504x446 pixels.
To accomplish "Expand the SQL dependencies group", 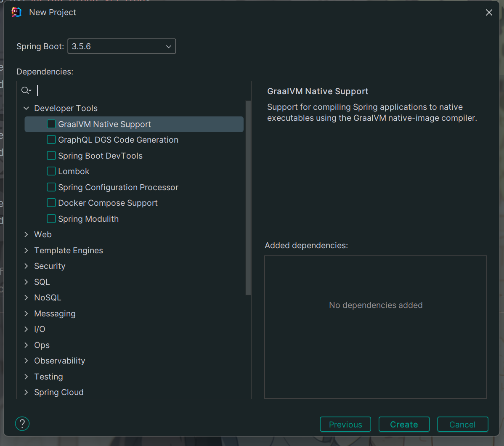I will point(26,282).
